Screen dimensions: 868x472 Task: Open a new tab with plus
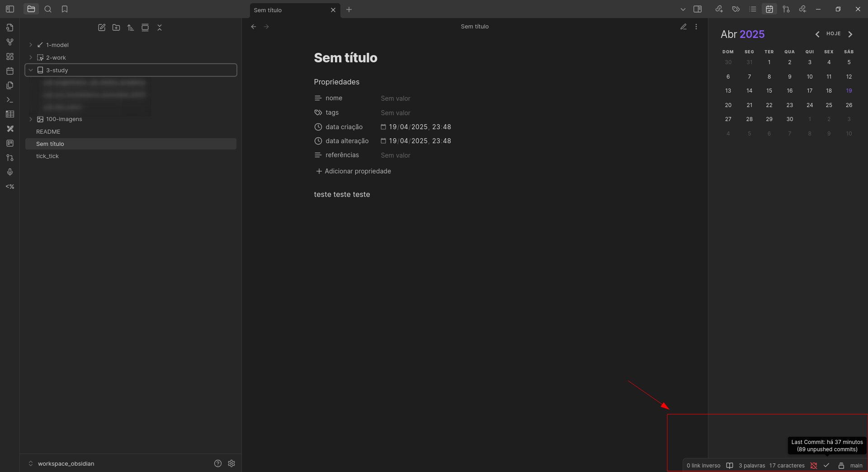[349, 9]
